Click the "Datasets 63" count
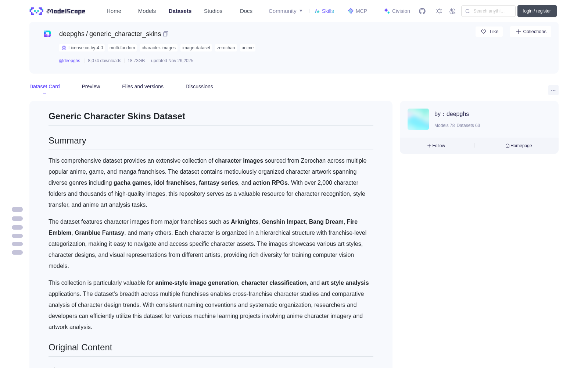The height and width of the screenshot is (368, 588). pyautogui.click(x=468, y=125)
